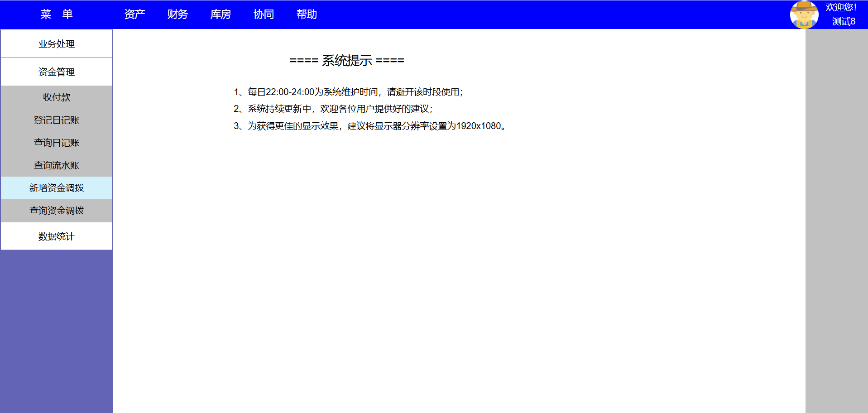Screen dimensions: 868x413
Task: Open the 帮助 top menu
Action: 307,14
